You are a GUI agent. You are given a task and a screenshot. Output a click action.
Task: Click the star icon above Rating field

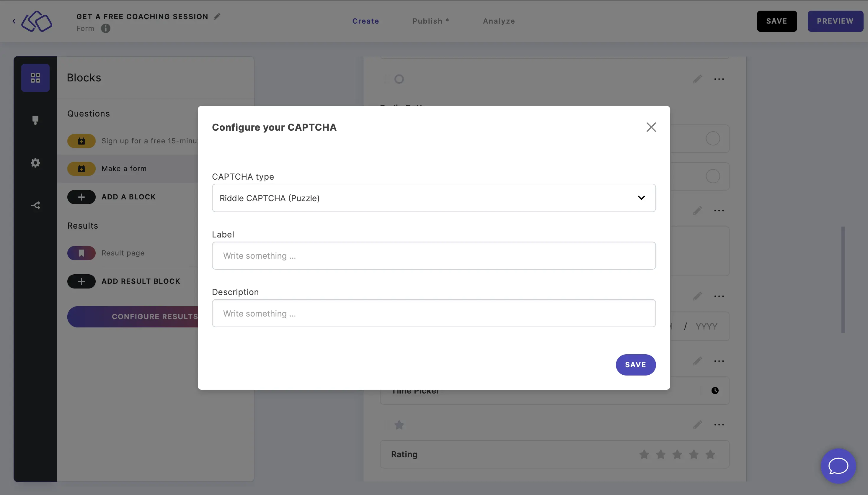tap(399, 424)
